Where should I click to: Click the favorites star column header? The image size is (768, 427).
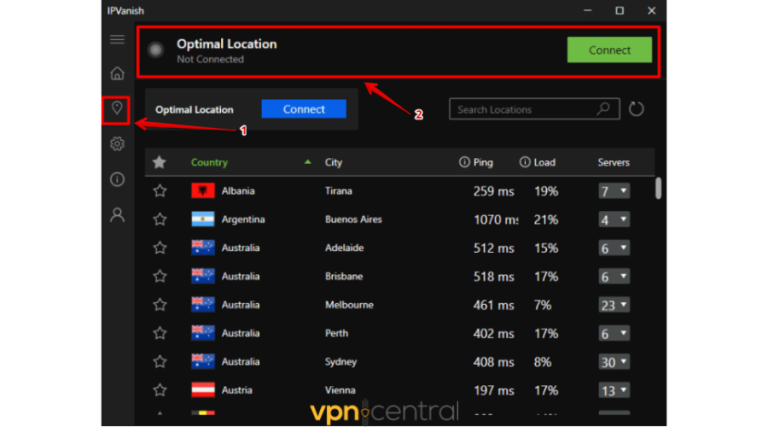159,162
